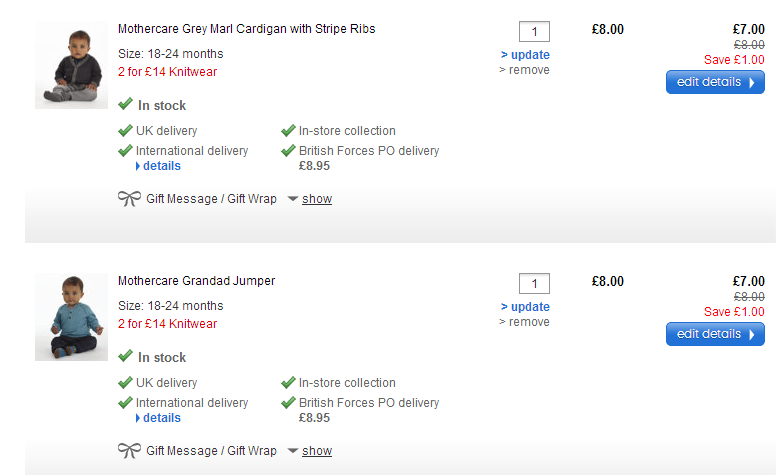This screenshot has height=475, width=778.
Task: Open Grey Marl Cardigan product thumbnail
Action: pyautogui.click(x=71, y=65)
